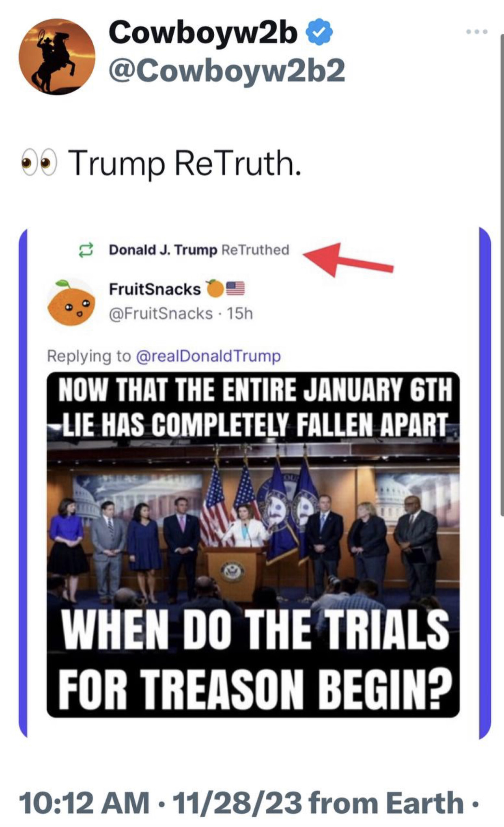Image resolution: width=504 pixels, height=827 pixels.
Task: Click the Donald J. Trump name
Action: [163, 250]
